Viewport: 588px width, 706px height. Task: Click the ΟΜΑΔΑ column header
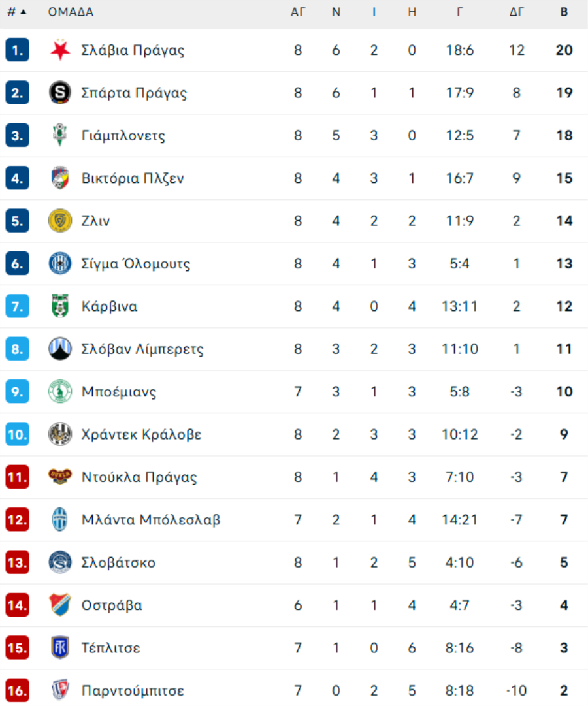coord(71,12)
